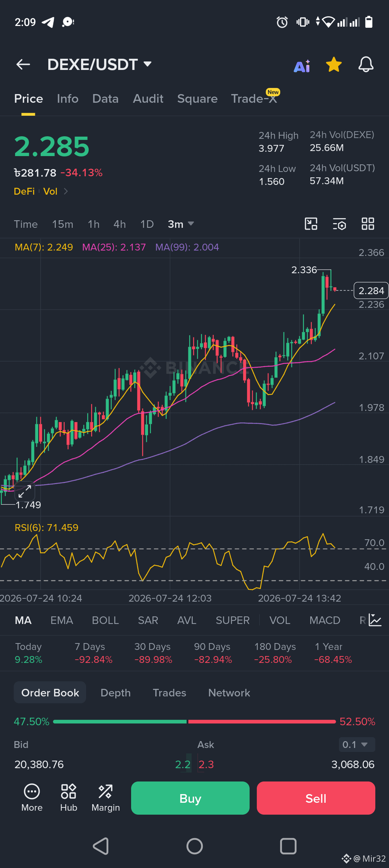
Task: Switch to the Square tab
Action: 197,99
